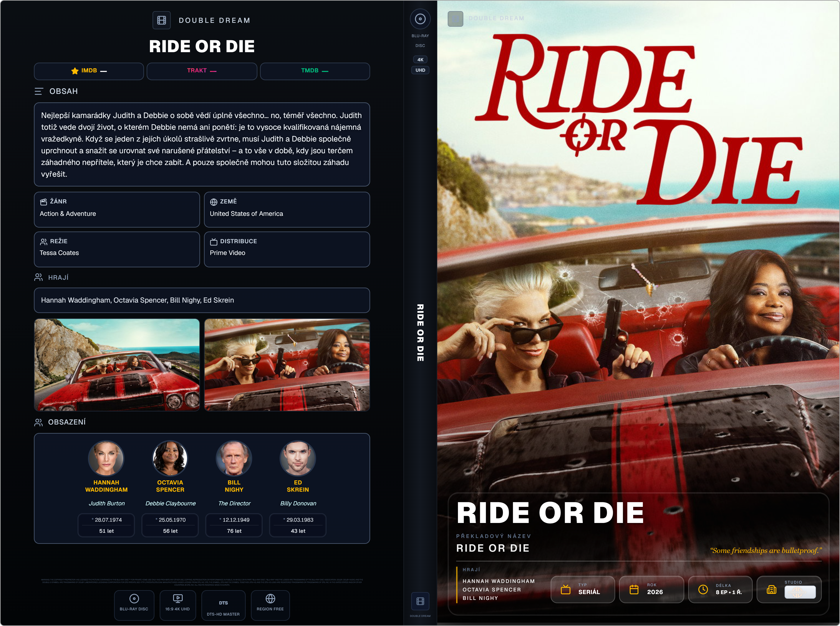Click character name 'Debbie Claybourne'

point(171,503)
